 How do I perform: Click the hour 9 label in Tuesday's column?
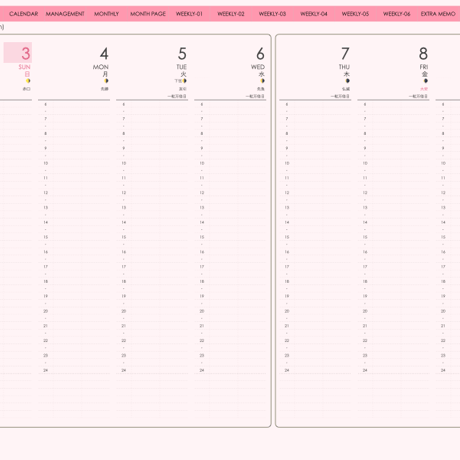pos(124,148)
